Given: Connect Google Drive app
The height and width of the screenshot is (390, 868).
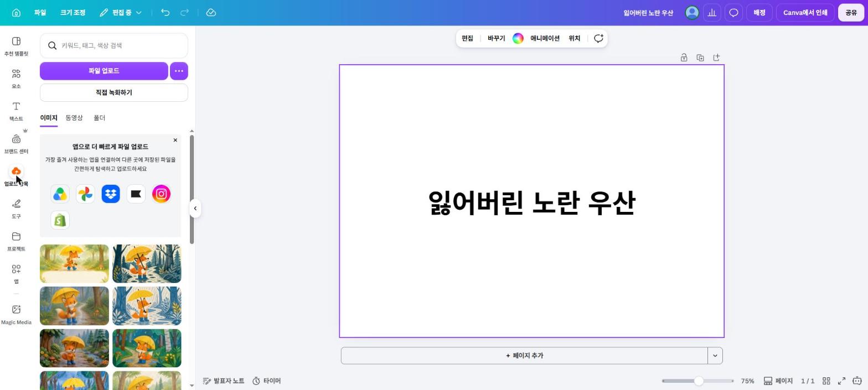Looking at the screenshot, I should coord(60,194).
